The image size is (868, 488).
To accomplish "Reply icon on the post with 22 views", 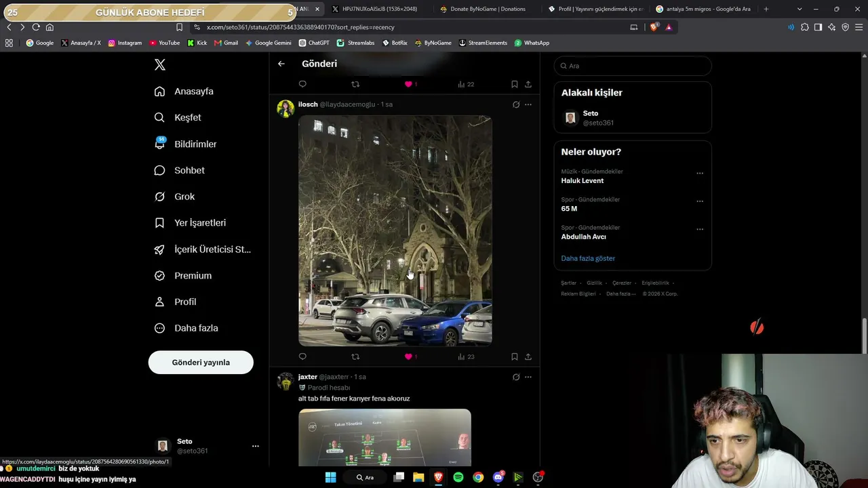I will coord(302,84).
